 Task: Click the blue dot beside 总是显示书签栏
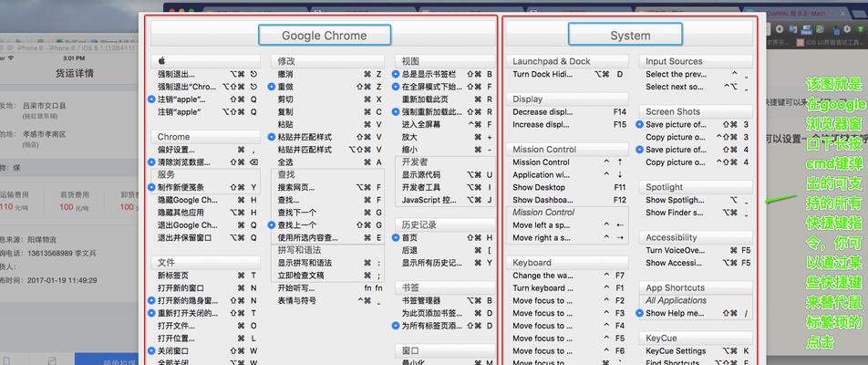(x=396, y=74)
